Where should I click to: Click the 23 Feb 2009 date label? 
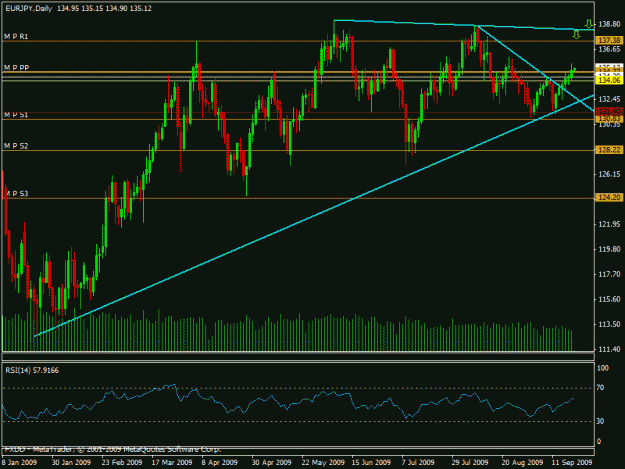[x=122, y=462]
